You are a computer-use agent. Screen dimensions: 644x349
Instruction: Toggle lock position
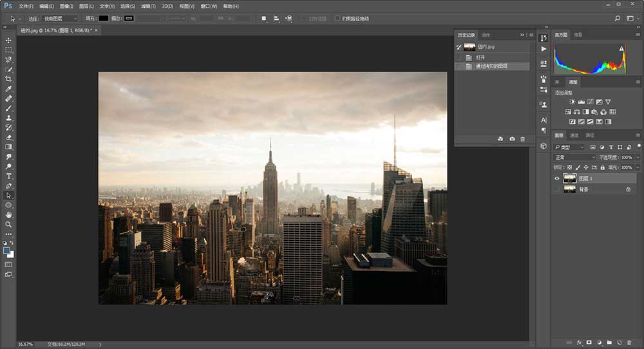click(x=586, y=167)
